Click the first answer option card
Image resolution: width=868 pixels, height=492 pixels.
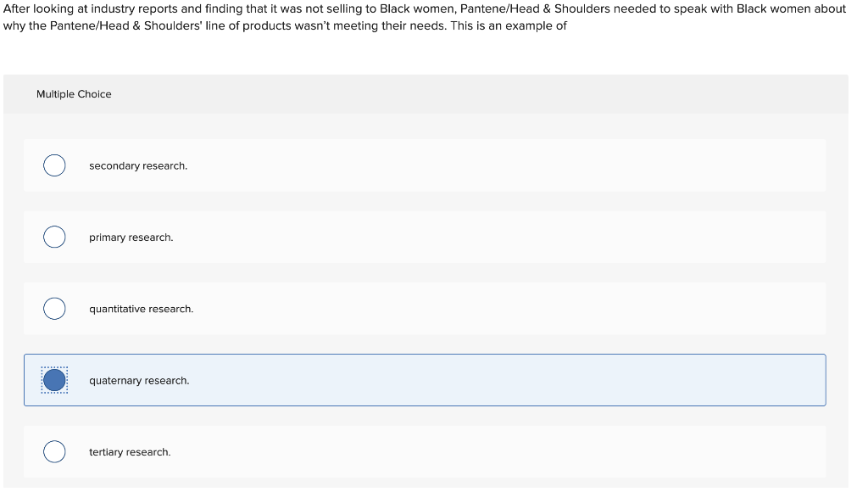pyautogui.click(x=424, y=165)
